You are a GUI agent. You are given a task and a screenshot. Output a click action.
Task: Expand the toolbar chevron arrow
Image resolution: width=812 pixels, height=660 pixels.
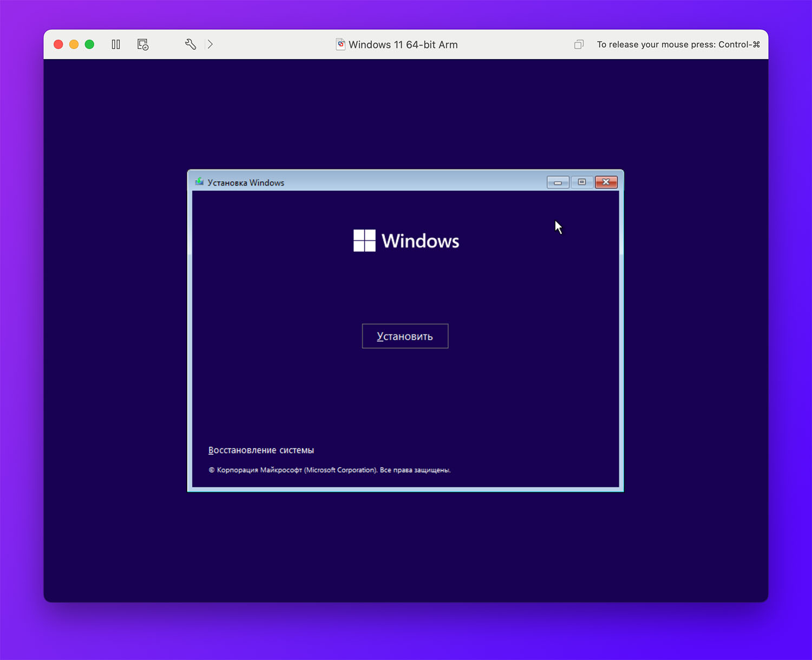pos(210,44)
